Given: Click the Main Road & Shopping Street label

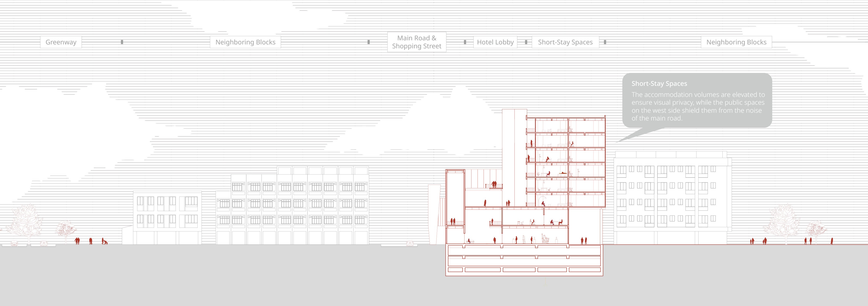Looking at the screenshot, I should (x=416, y=42).
